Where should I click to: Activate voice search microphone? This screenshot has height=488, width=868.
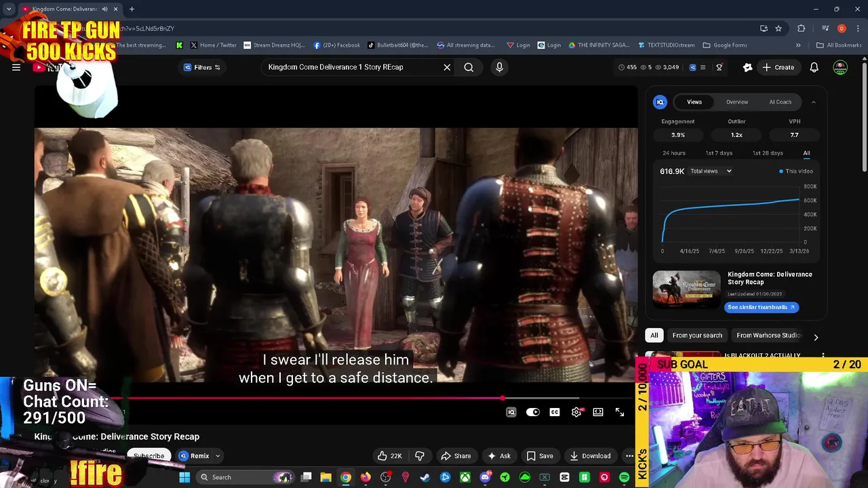tap(499, 67)
